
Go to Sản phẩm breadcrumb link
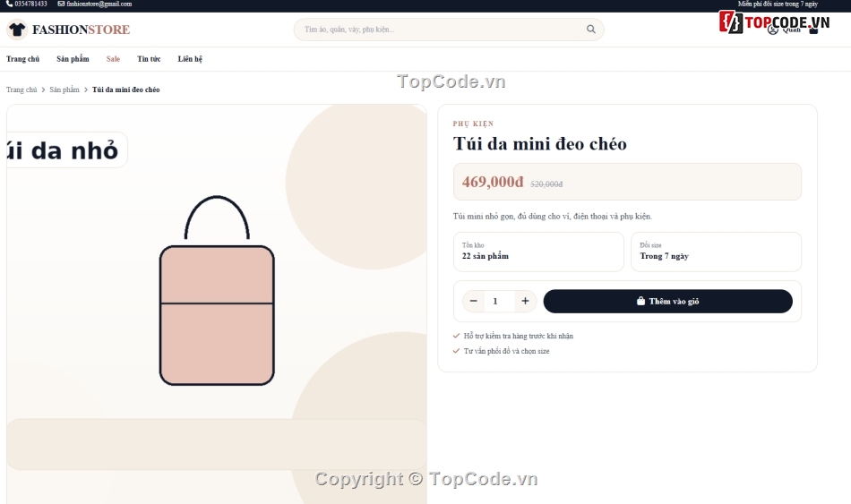click(64, 90)
